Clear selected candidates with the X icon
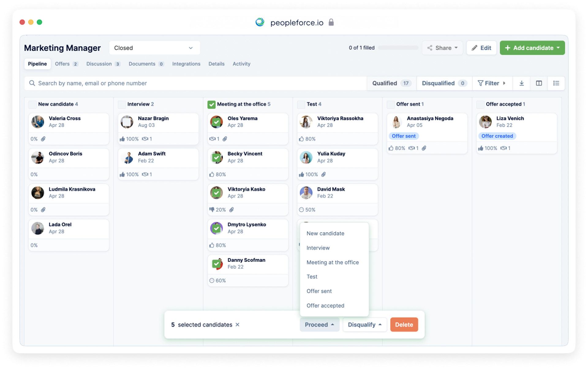 pyautogui.click(x=237, y=325)
